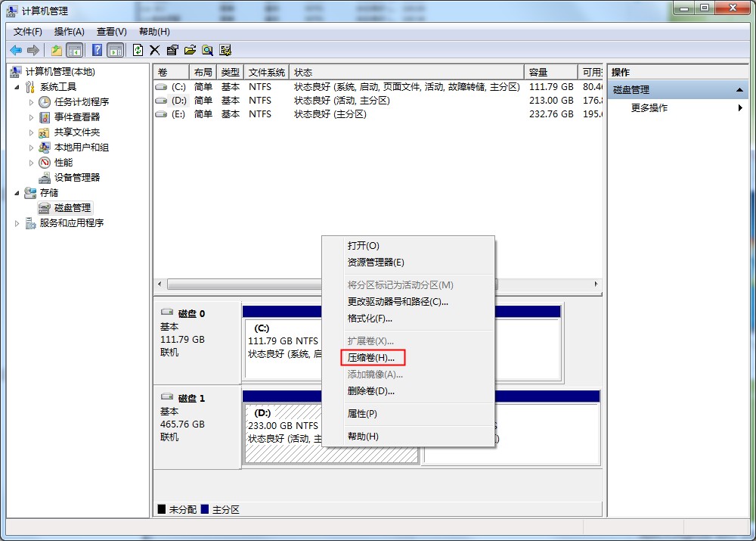The image size is (756, 541).
Task: Select the delete (X) toolbar icon
Action: point(155,50)
